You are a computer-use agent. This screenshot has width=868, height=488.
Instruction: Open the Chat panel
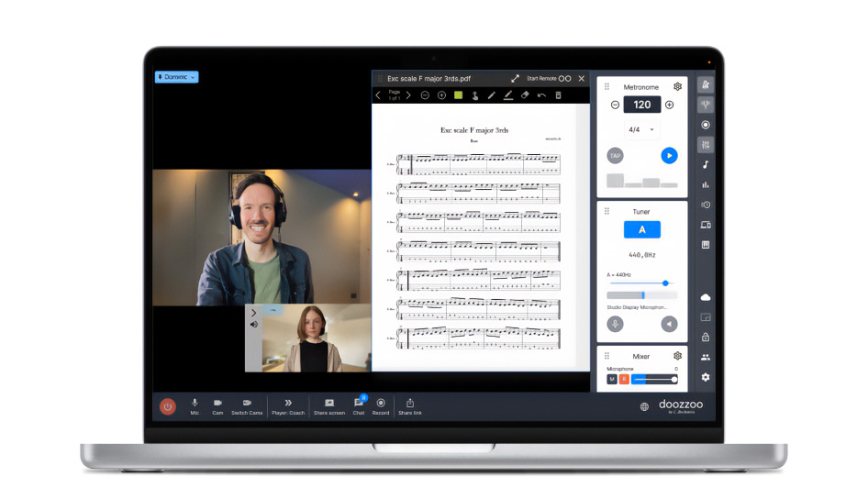point(358,404)
